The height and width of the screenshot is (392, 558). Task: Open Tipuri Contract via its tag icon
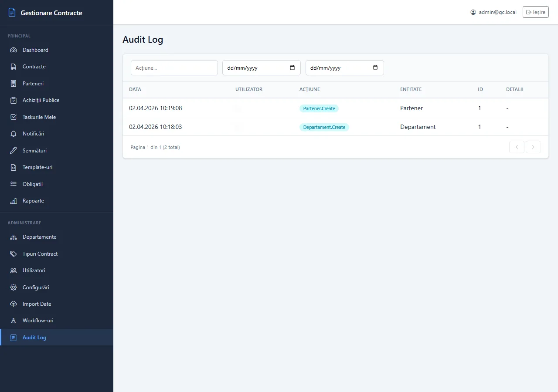pos(14,254)
